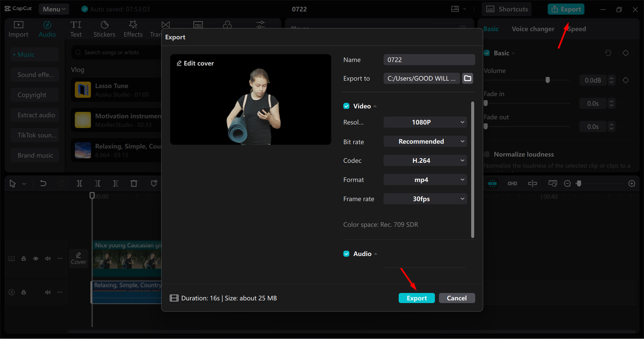Adjust the Volume slider handle
This screenshot has width=644, height=339.
click(x=547, y=80)
